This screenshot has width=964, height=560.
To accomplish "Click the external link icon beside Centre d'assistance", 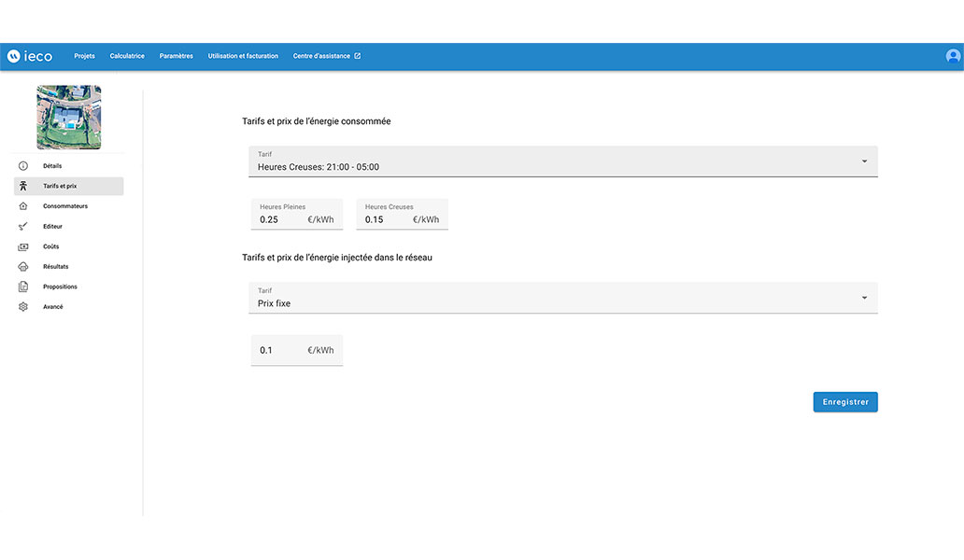I will click(357, 56).
